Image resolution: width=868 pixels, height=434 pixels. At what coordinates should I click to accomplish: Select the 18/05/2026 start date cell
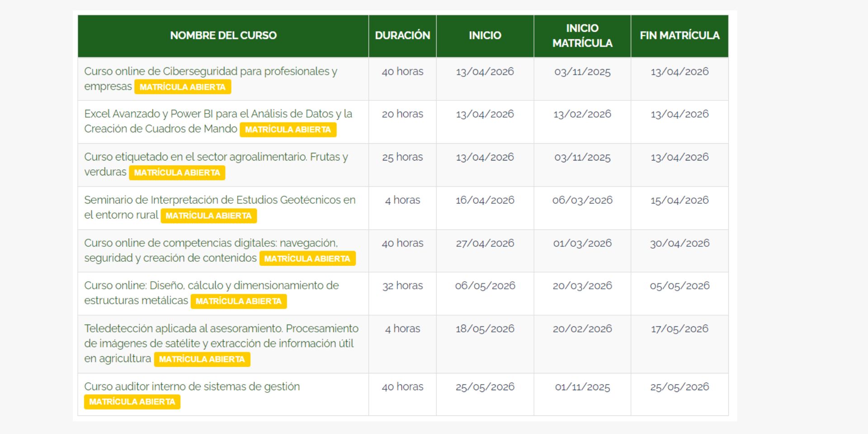click(485, 329)
